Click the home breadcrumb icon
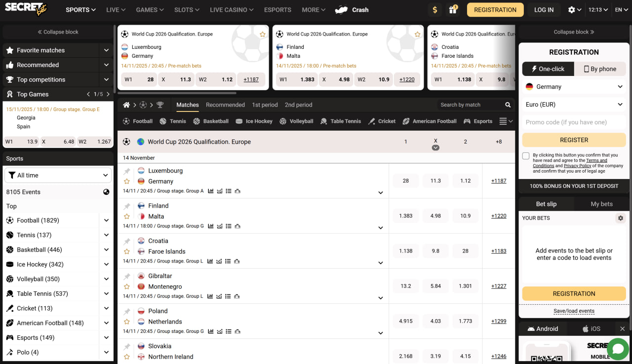The image size is (632, 364). pos(126,105)
